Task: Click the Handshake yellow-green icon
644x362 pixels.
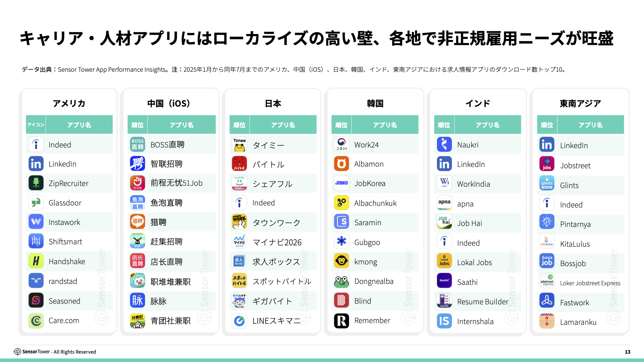Action: pos(36,261)
